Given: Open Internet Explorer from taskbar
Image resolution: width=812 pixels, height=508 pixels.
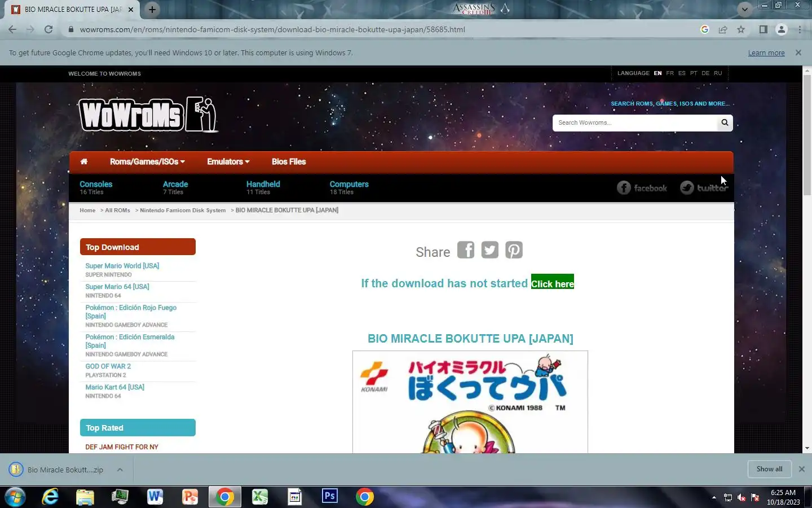Looking at the screenshot, I should tap(50, 497).
